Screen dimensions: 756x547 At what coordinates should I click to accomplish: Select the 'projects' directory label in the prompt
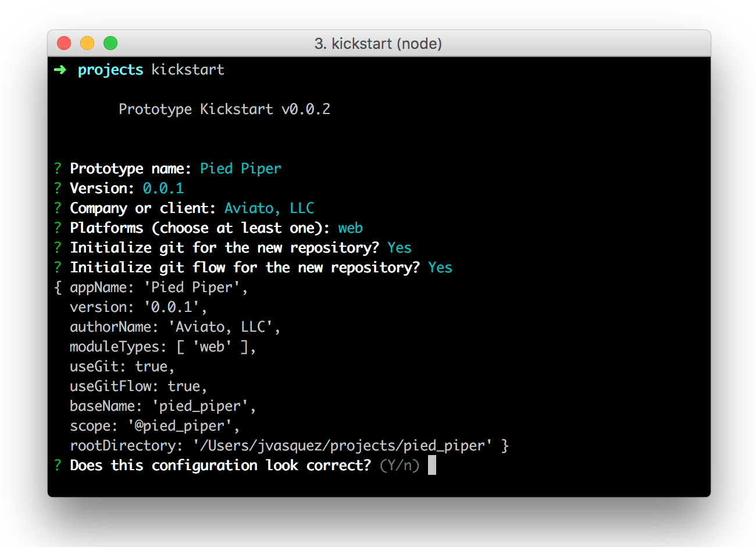110,69
